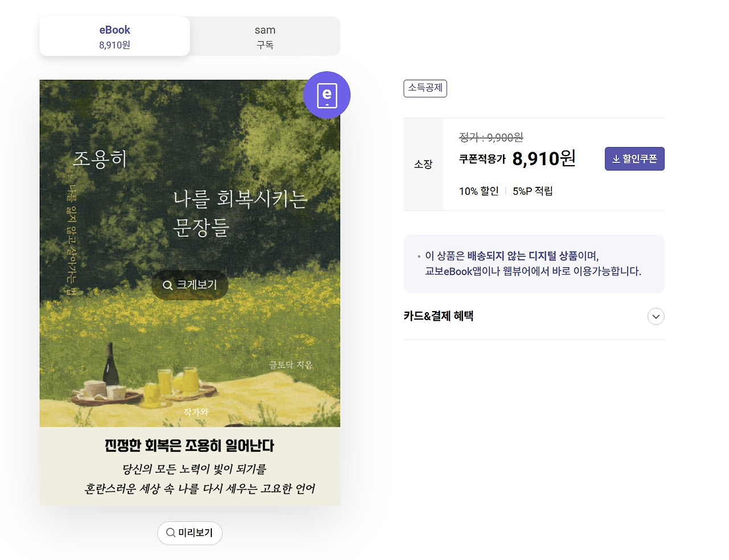
Task: Click the 10% 할인 text
Action: 479,191
